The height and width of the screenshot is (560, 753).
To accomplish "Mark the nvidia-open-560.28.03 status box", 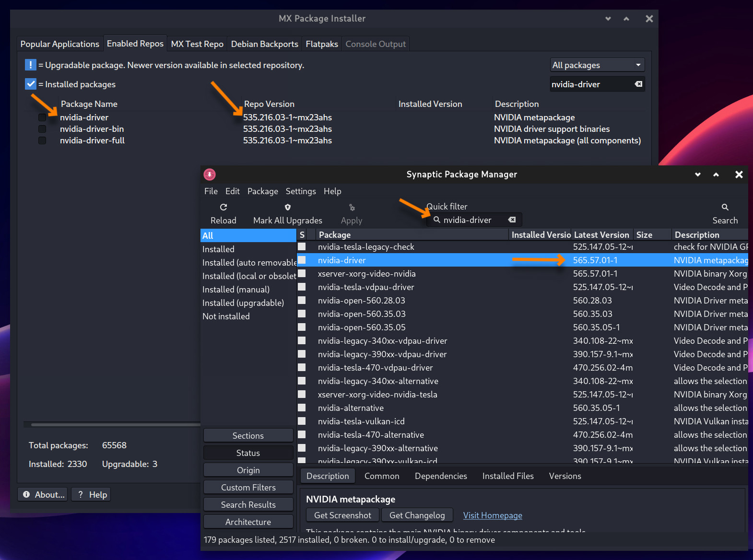I will click(302, 300).
